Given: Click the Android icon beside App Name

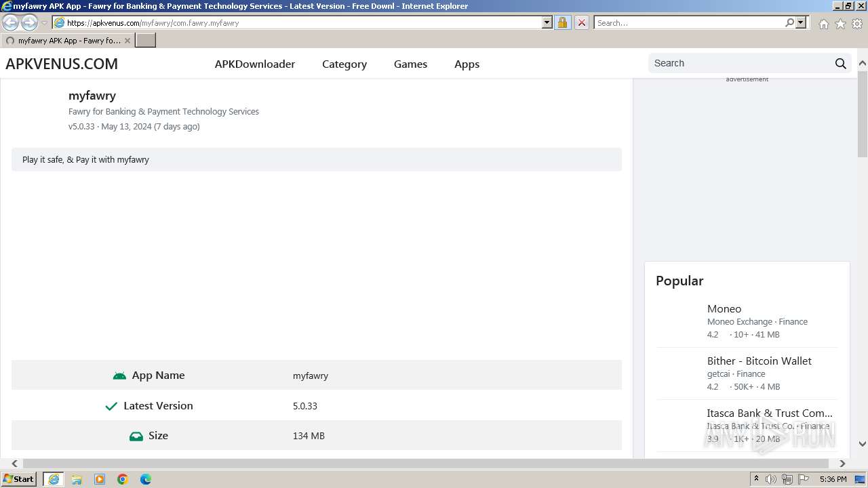Looking at the screenshot, I should click(119, 375).
